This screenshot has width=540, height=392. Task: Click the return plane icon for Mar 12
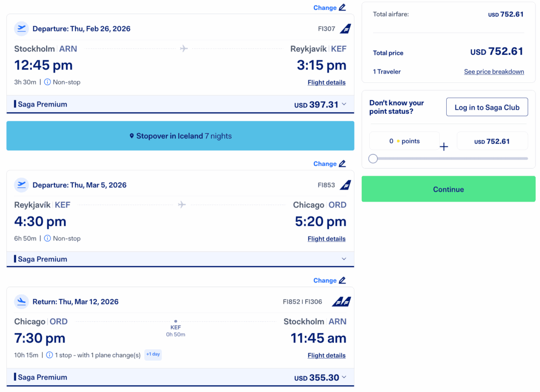click(22, 302)
